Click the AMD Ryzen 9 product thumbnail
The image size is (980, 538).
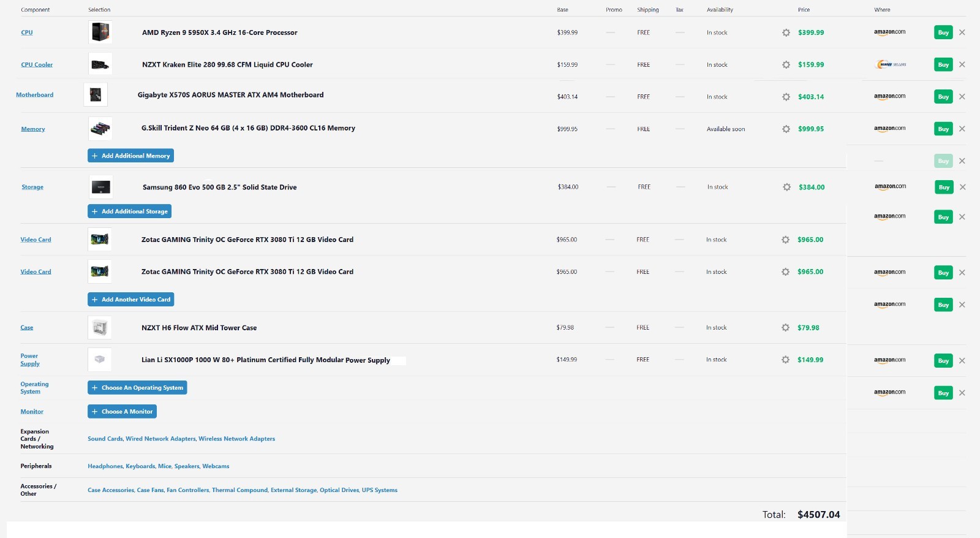100,32
